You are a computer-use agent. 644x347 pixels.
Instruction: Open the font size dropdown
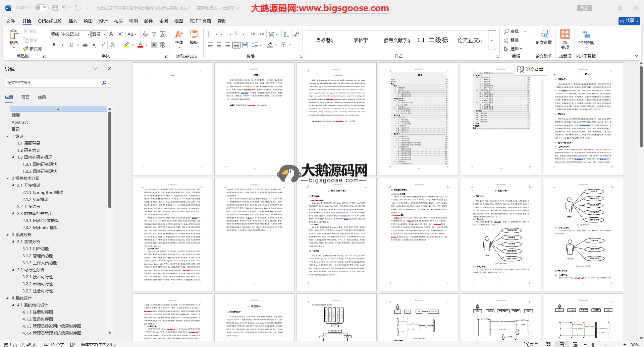point(105,34)
